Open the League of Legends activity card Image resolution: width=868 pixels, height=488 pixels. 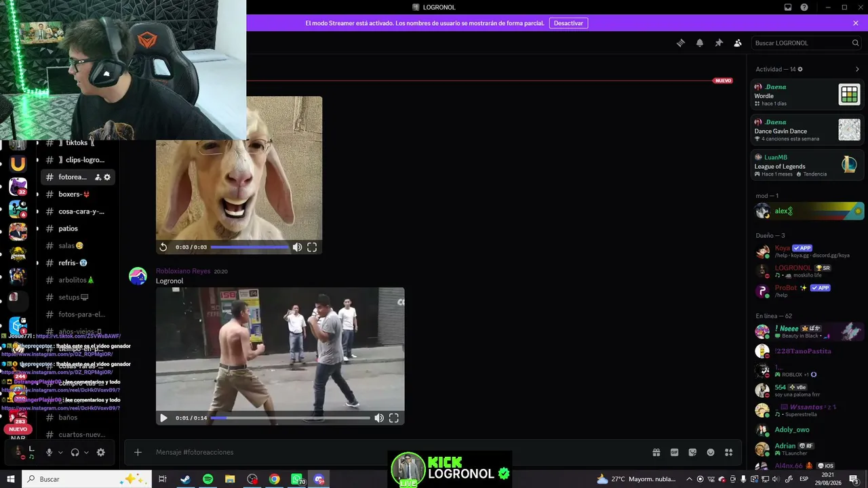[808, 165]
